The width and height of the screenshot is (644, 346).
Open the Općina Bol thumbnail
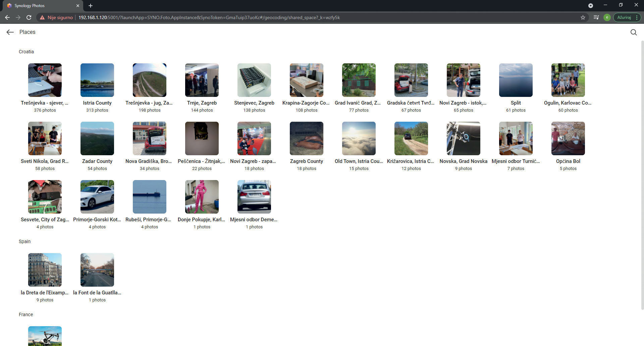(x=568, y=138)
